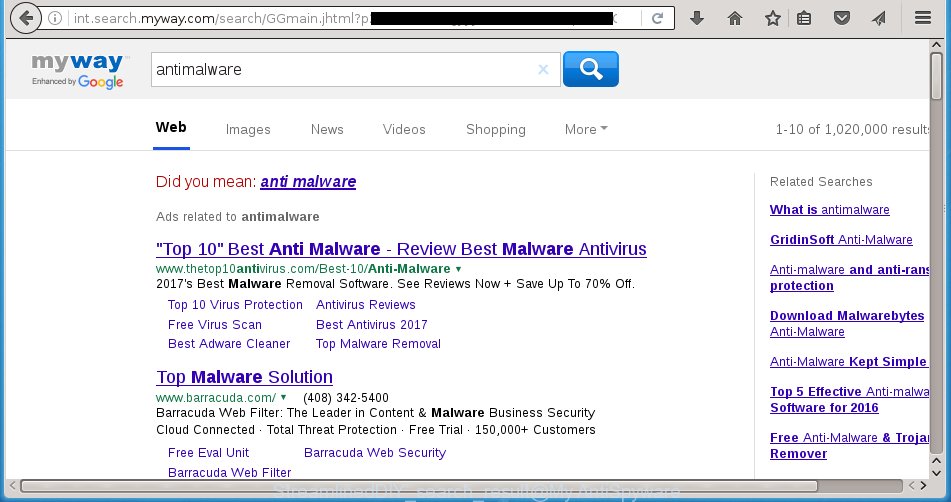Expand the More search categories dropdown
This screenshot has width=951, height=502.
point(586,129)
